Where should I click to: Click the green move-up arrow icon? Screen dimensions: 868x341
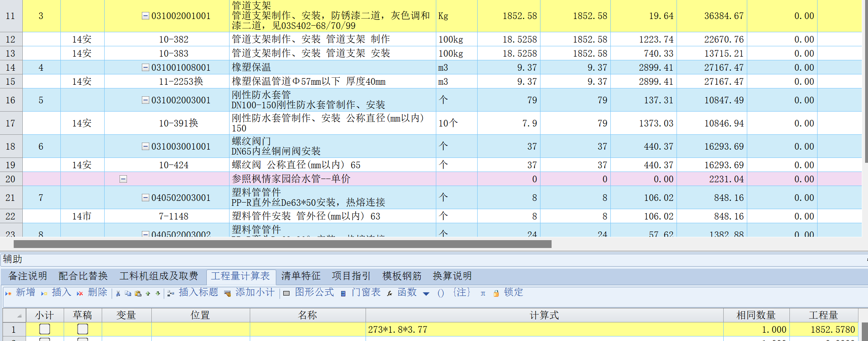pos(148,293)
